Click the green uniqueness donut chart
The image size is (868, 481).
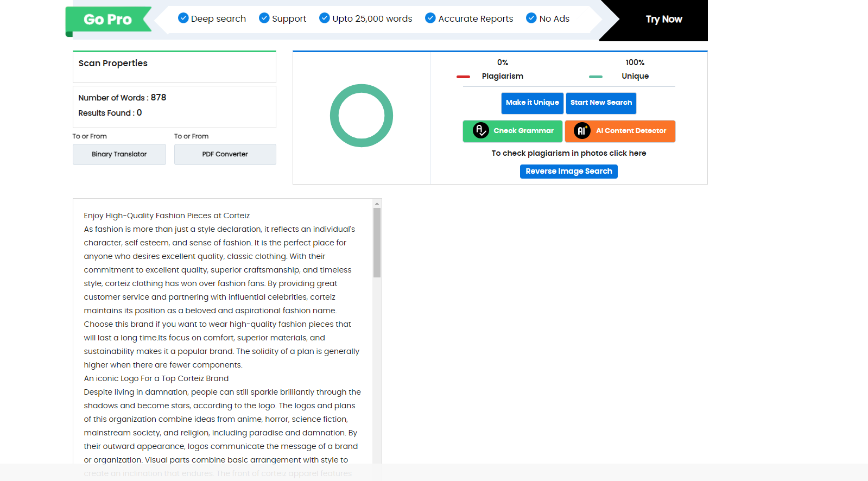pyautogui.click(x=362, y=116)
